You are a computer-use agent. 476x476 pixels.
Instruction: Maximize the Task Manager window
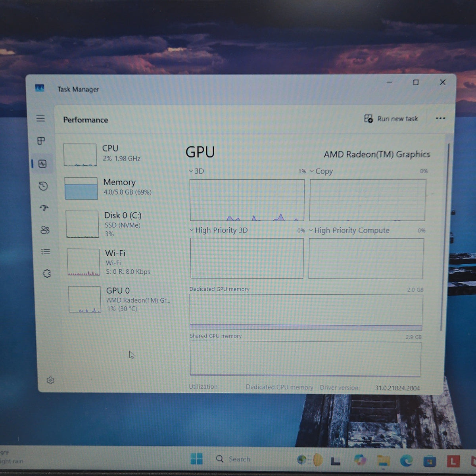(415, 82)
